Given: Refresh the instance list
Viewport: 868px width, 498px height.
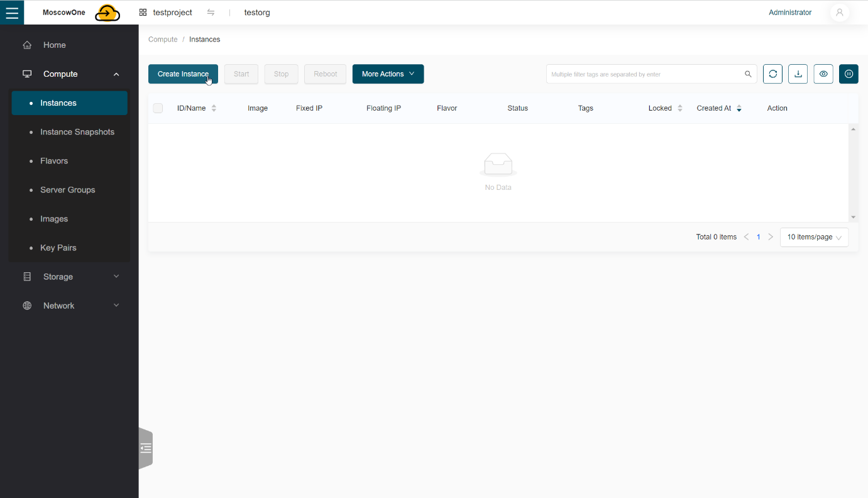Looking at the screenshot, I should coord(772,74).
